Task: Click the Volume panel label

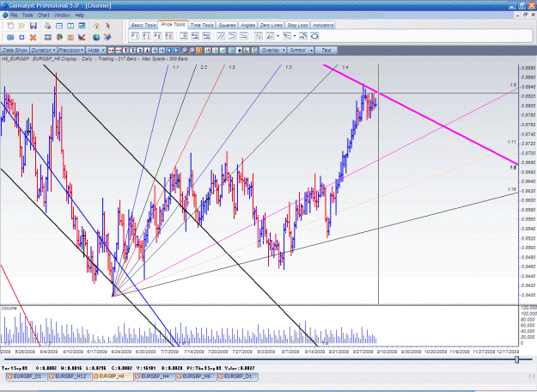Action: (x=9, y=309)
